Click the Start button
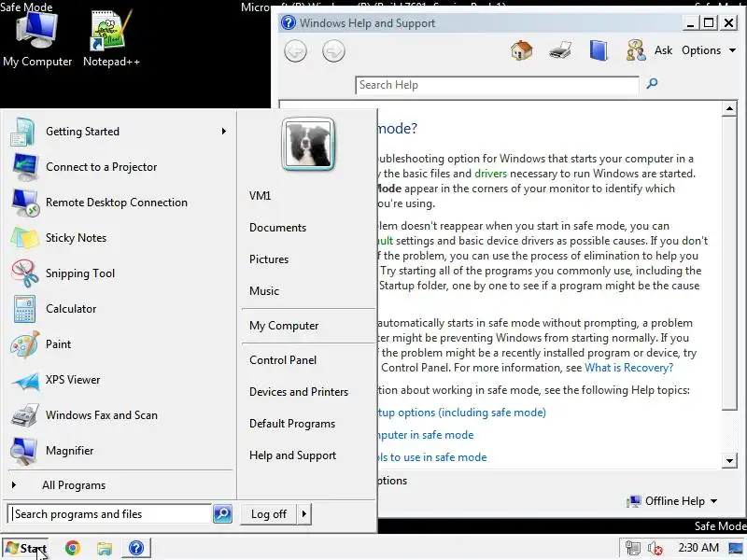747x560 pixels. click(27, 548)
